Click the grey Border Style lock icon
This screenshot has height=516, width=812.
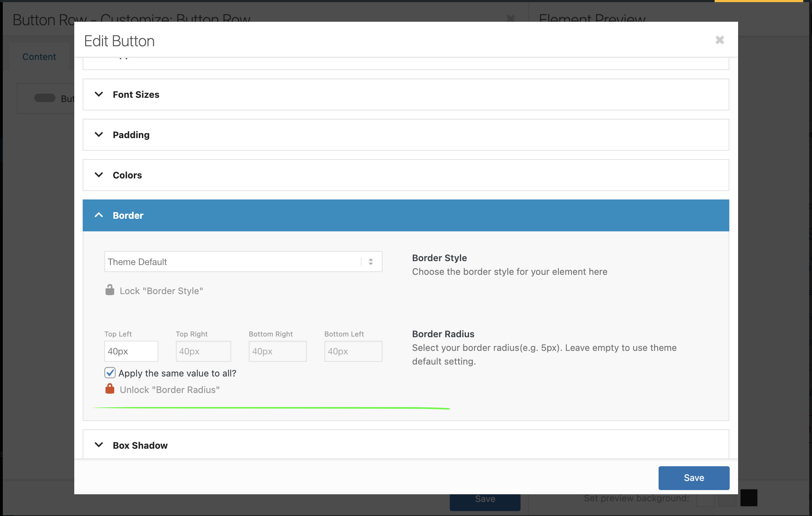pyautogui.click(x=110, y=290)
